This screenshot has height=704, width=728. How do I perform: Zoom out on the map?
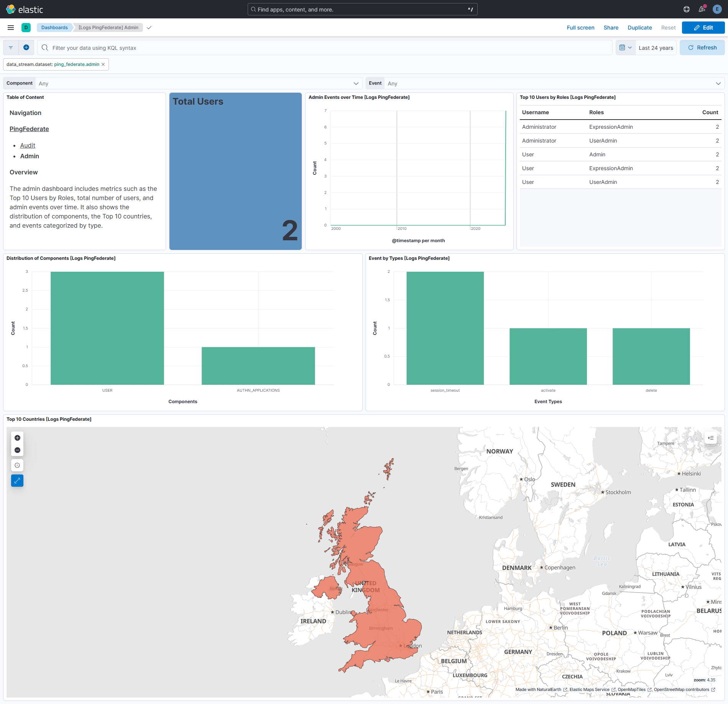click(17, 450)
